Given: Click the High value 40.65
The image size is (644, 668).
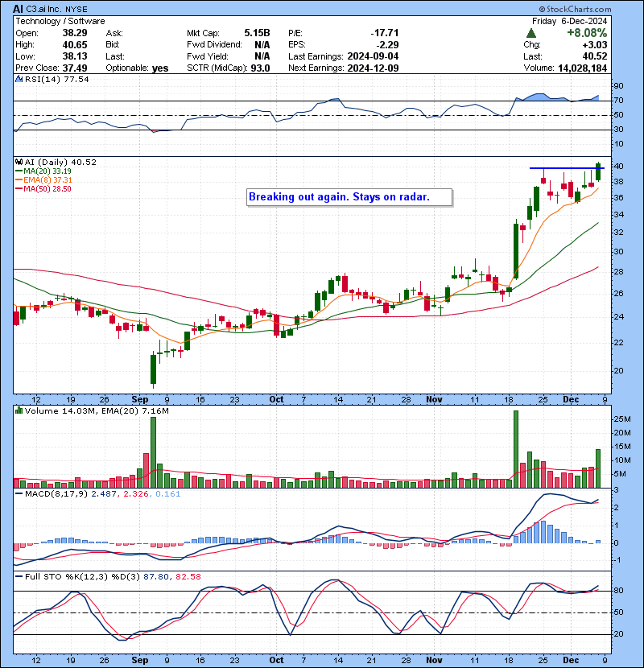Looking at the screenshot, I should pos(75,45).
